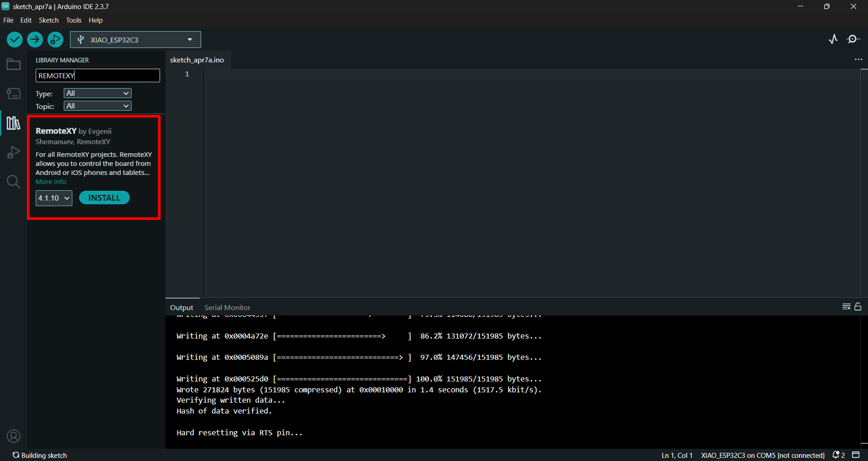The width and height of the screenshot is (868, 461).
Task: Open the Sketch menu
Action: click(x=49, y=20)
